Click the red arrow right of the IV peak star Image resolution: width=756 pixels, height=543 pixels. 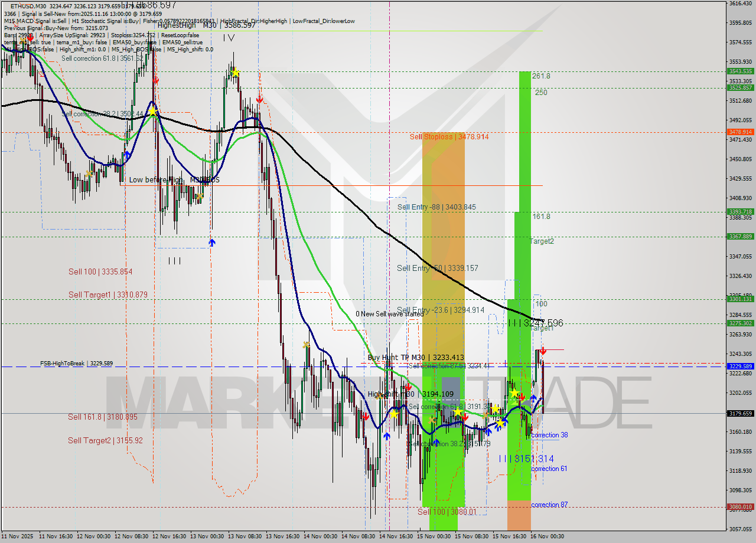point(259,99)
